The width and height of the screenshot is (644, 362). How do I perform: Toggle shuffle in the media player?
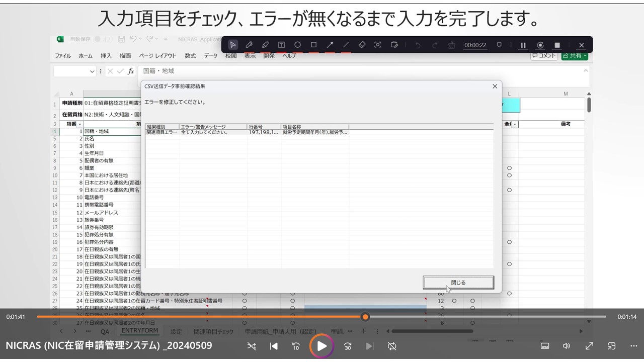click(252, 346)
